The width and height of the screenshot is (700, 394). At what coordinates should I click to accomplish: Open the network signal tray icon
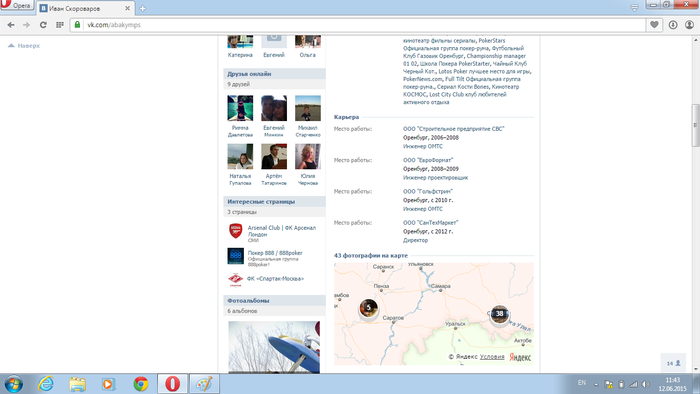point(633,384)
